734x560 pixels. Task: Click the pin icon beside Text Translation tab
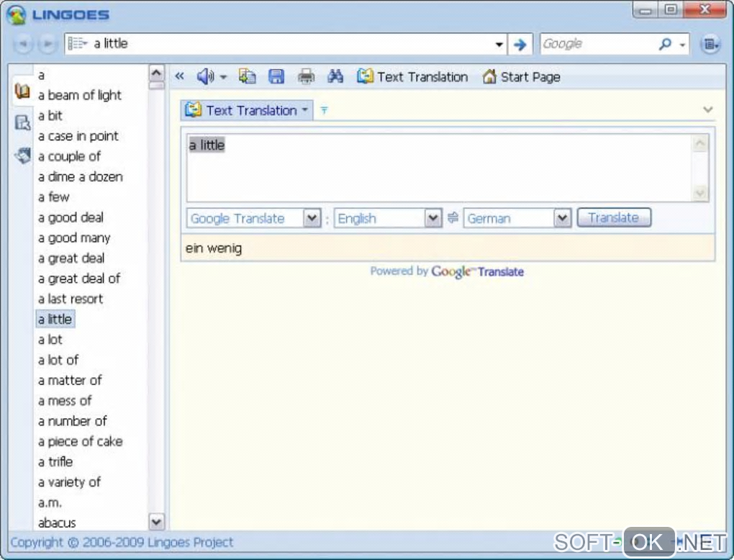[x=324, y=111]
